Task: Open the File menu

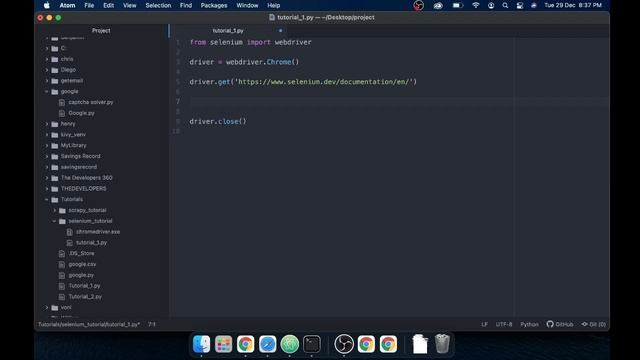Action: click(89, 5)
